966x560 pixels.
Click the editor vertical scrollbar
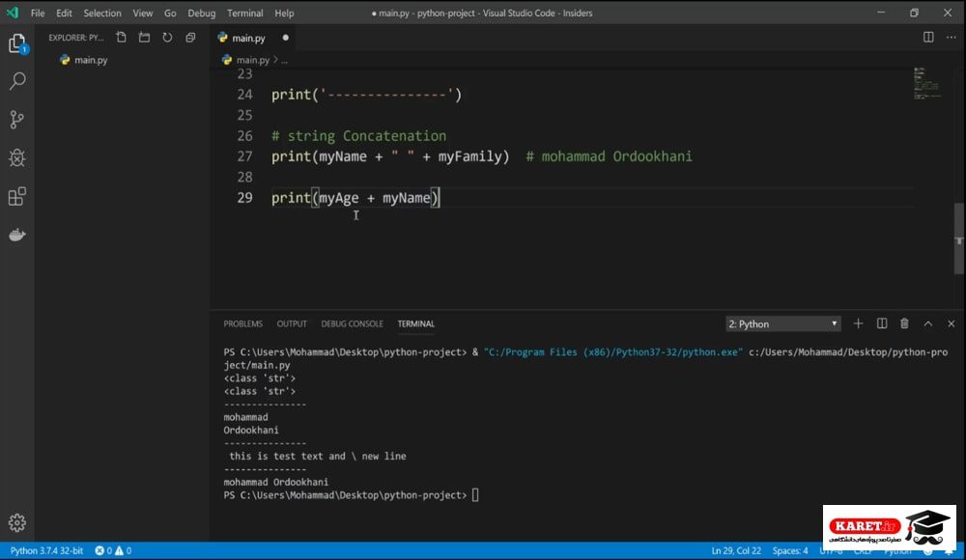click(958, 238)
